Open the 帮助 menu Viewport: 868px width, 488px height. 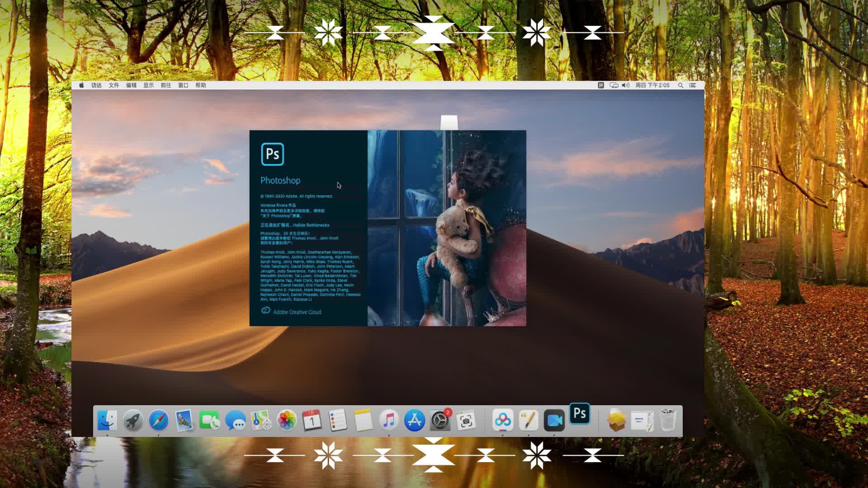tap(201, 85)
